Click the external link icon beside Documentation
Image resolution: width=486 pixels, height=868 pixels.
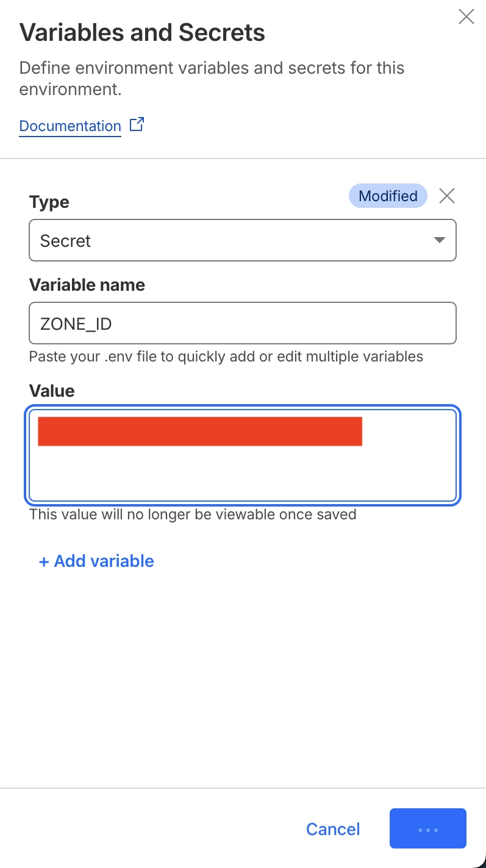[x=137, y=126]
